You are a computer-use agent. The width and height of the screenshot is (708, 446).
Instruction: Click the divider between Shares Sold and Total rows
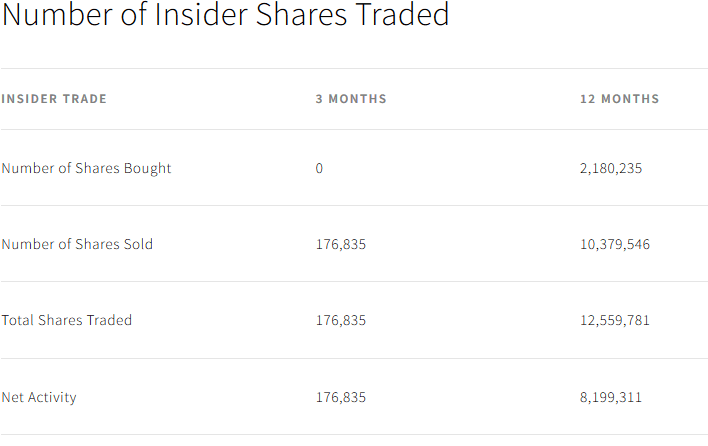click(x=354, y=282)
